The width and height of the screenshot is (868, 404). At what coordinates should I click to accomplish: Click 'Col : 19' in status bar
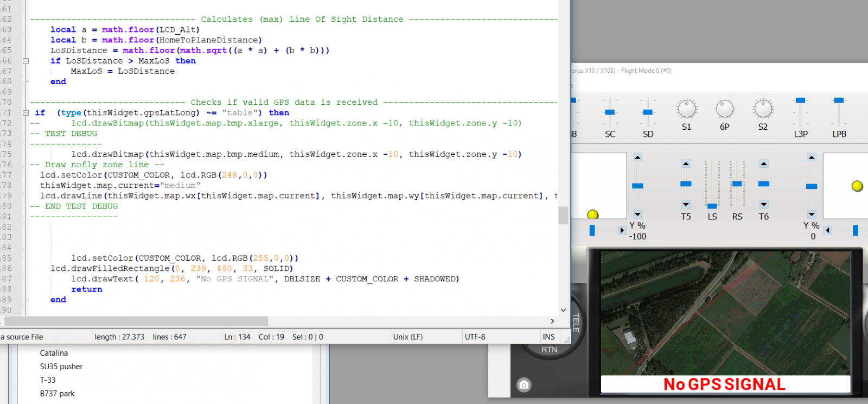click(x=271, y=337)
